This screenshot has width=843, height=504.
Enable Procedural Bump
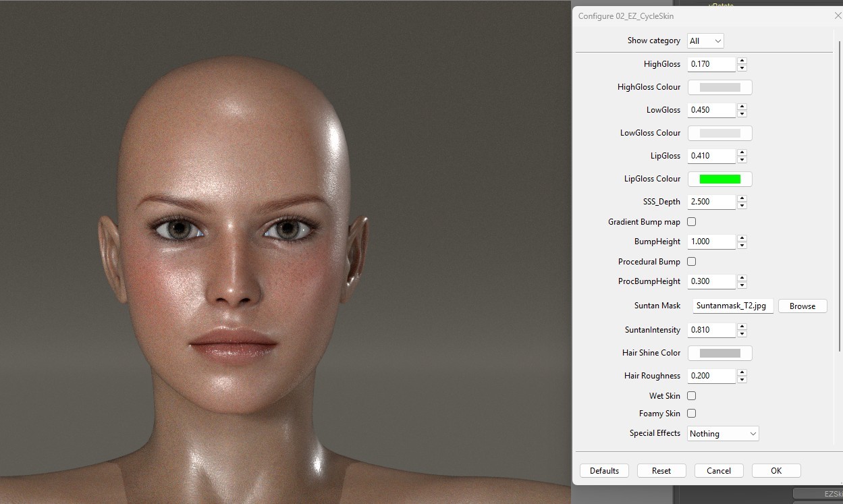[691, 261]
